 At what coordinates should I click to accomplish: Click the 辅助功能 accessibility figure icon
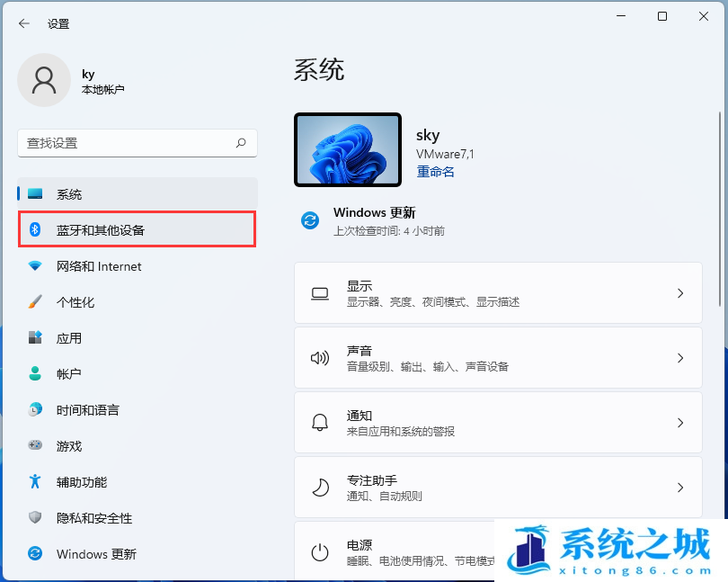35,481
